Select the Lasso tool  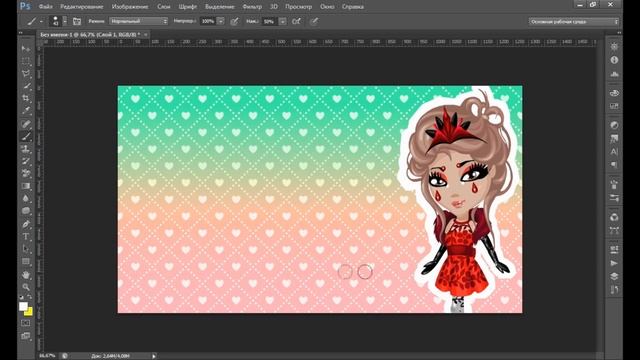(26, 73)
